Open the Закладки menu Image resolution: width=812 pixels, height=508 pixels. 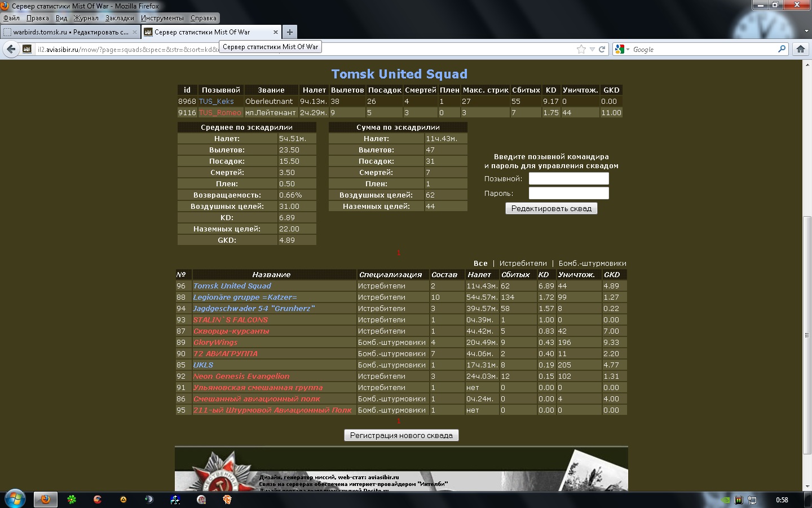[120, 18]
